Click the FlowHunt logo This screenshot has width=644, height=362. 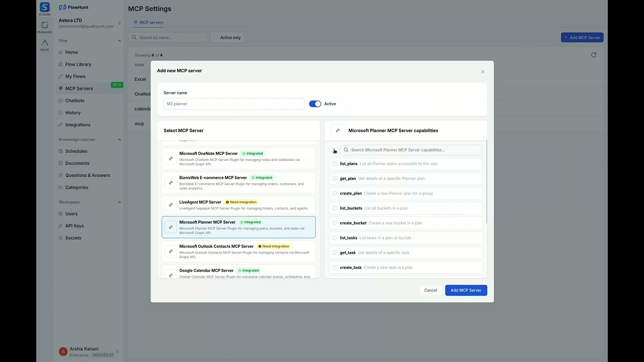[73, 8]
